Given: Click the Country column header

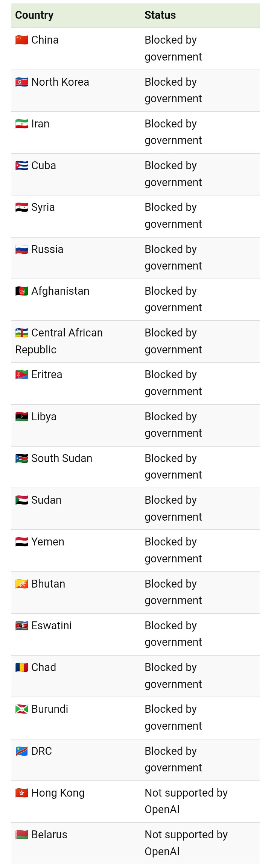Looking at the screenshot, I should point(34,15).
